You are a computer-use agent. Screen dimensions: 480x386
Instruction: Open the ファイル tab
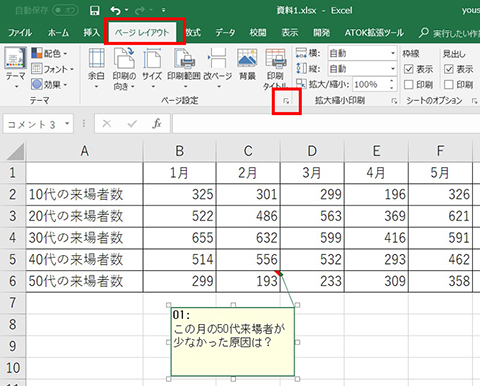tap(20, 32)
